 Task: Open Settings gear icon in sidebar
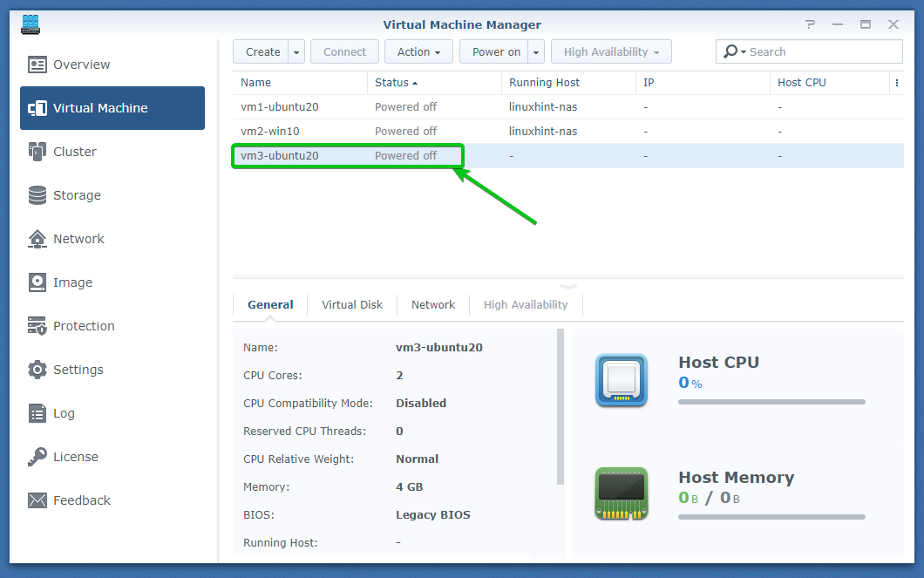coord(37,370)
